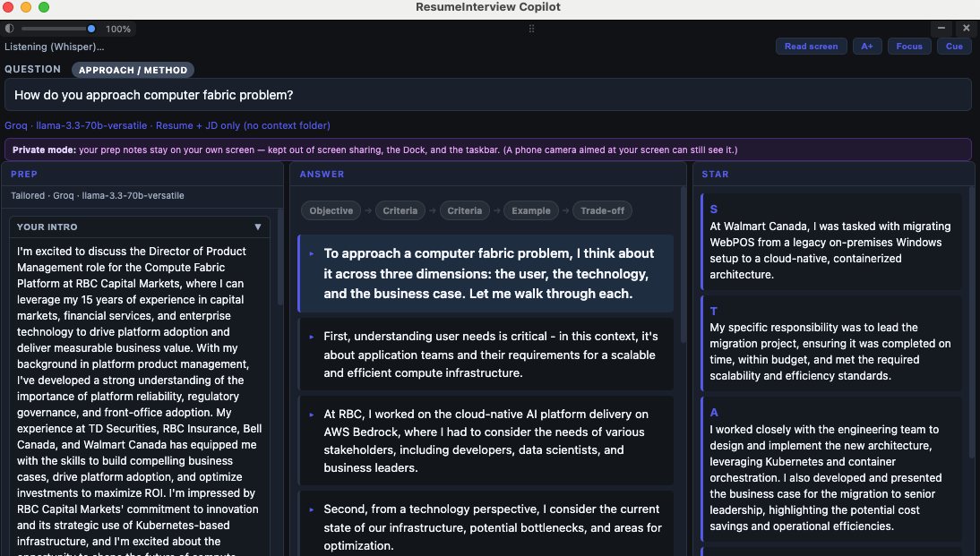The height and width of the screenshot is (556, 980).
Task: Collapse the YOUR INTRO section arrow
Action: coord(257,227)
